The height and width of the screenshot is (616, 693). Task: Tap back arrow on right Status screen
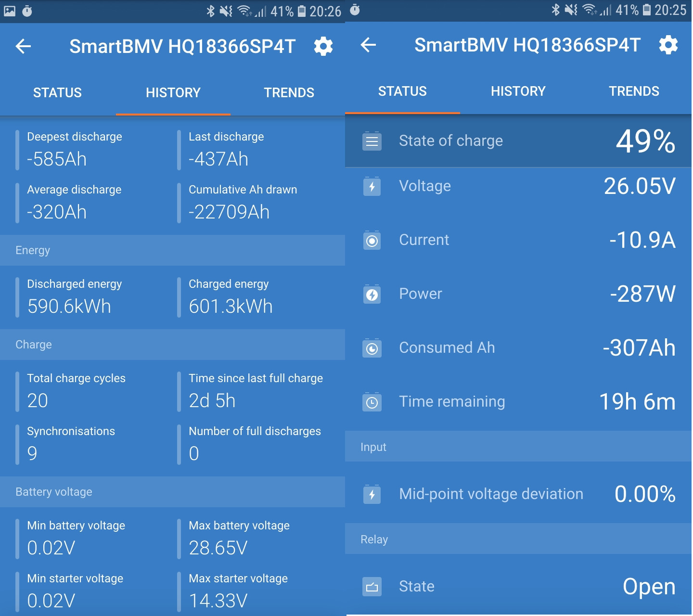368,45
